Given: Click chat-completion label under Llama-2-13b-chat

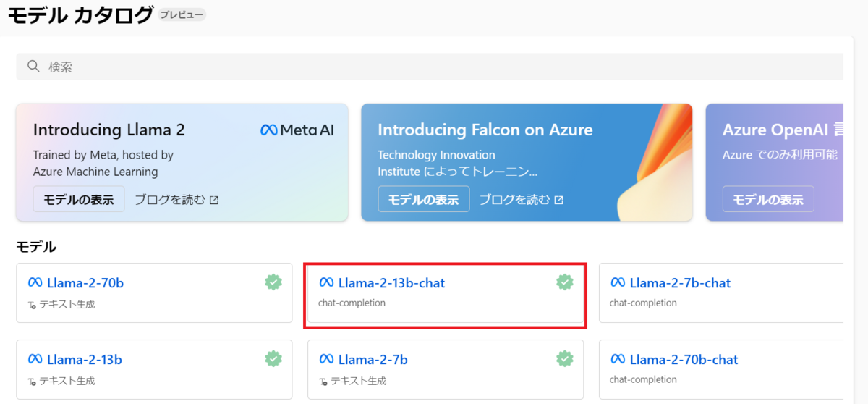Looking at the screenshot, I should click(x=352, y=303).
